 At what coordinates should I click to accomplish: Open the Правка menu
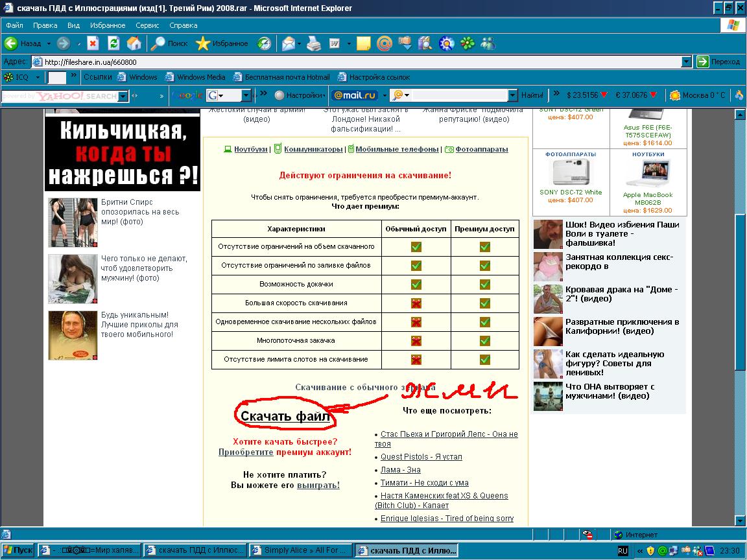pos(45,25)
